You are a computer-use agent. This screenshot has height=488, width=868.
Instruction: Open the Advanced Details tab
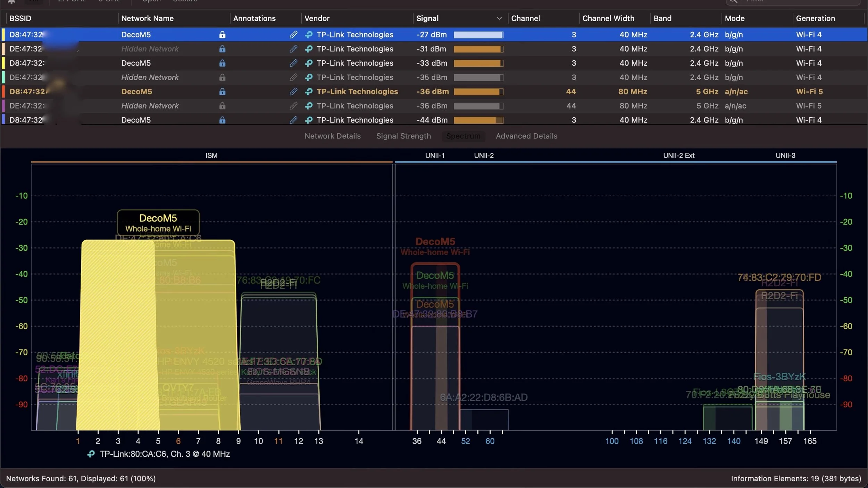[526, 136]
